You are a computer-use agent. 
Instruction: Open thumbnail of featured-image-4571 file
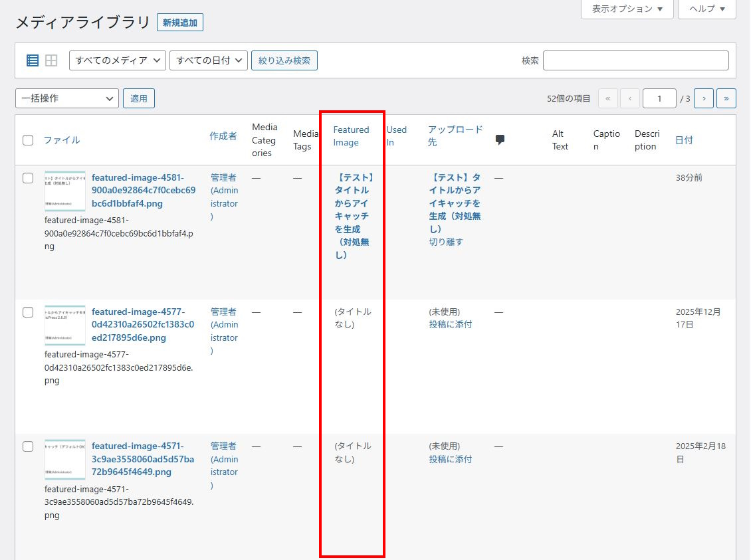click(x=65, y=459)
